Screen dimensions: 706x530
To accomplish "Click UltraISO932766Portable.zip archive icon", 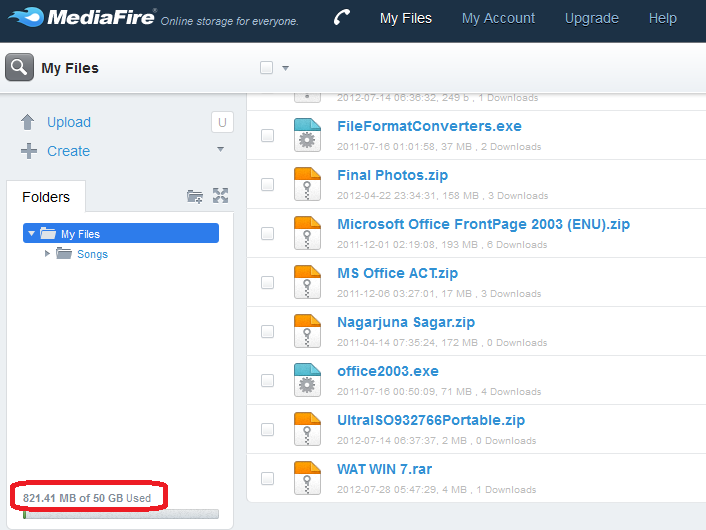I will 308,429.
